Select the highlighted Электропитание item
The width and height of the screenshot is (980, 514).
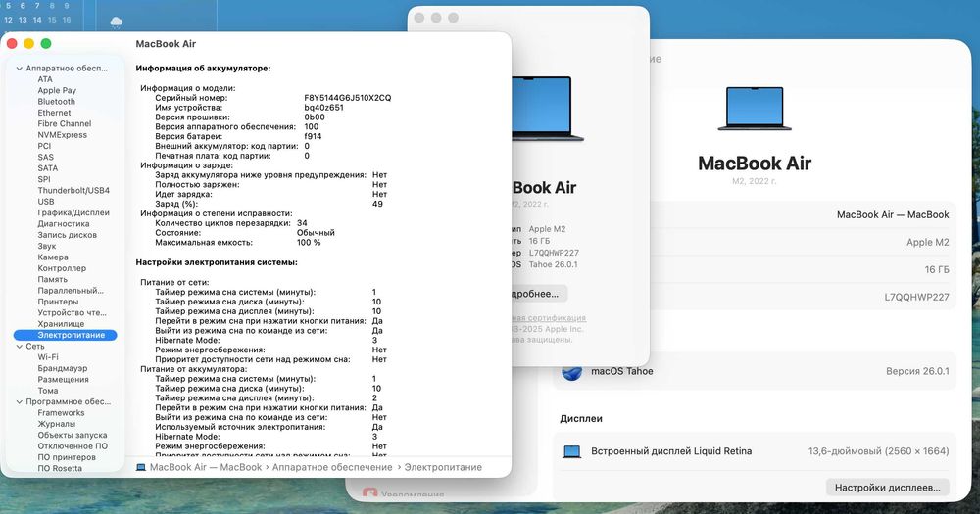(x=65, y=336)
